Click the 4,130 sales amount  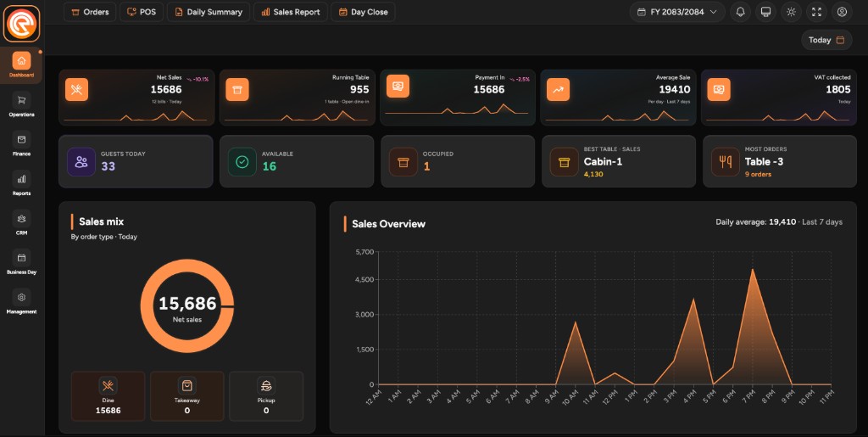click(x=593, y=174)
